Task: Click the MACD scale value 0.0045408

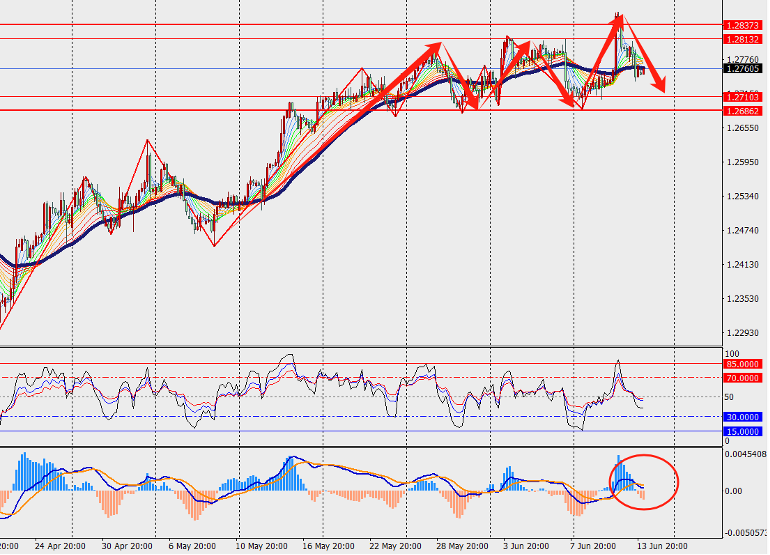Action: coord(746,454)
